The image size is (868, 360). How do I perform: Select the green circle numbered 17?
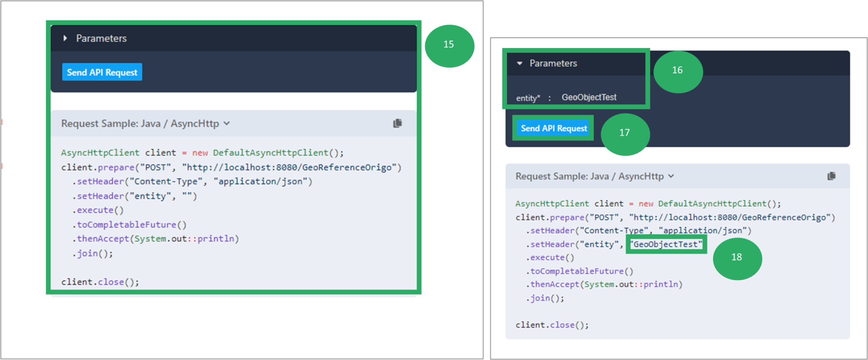click(x=625, y=133)
